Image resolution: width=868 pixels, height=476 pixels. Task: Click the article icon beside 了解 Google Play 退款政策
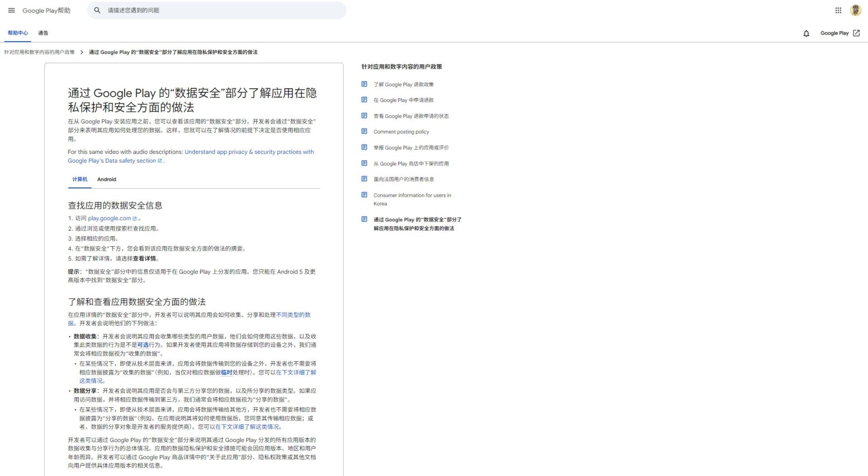pos(364,84)
